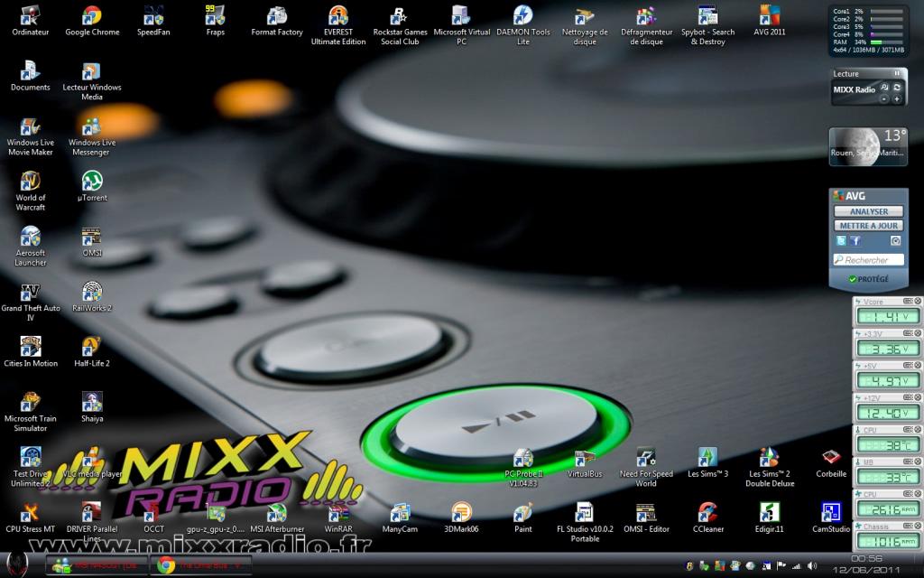Open Format Factory shortcut

pyautogui.click(x=277, y=21)
